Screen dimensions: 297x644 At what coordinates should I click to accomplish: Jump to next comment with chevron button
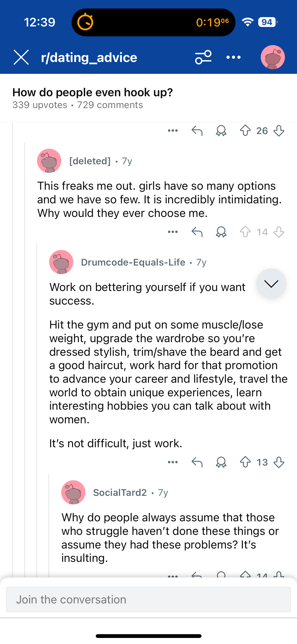tap(271, 283)
